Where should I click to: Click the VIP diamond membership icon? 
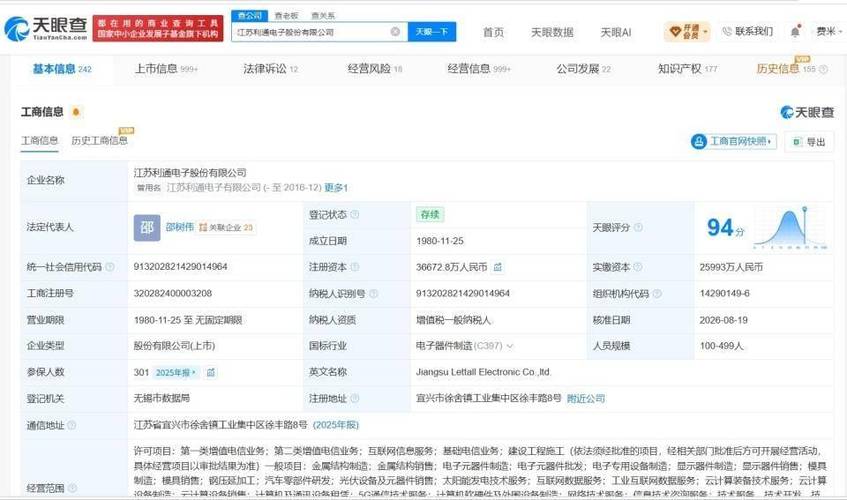[675, 32]
